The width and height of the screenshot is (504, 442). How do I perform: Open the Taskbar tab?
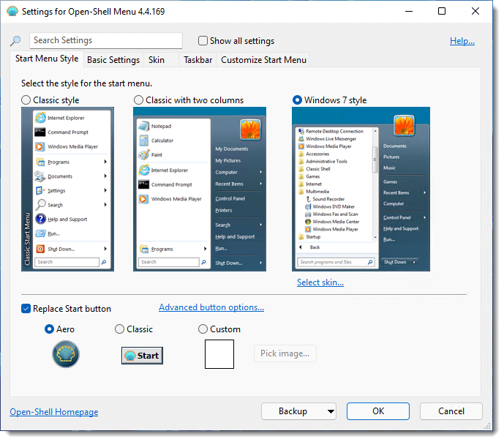point(198,60)
